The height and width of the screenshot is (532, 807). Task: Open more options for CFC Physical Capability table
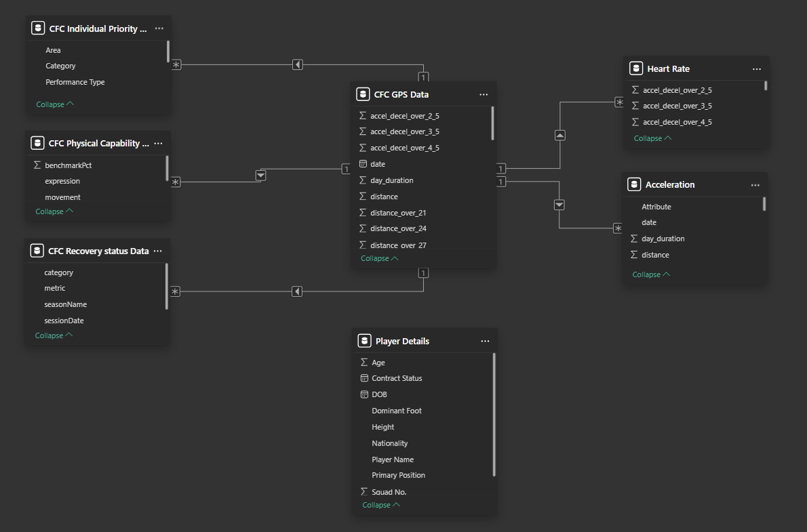158,144
